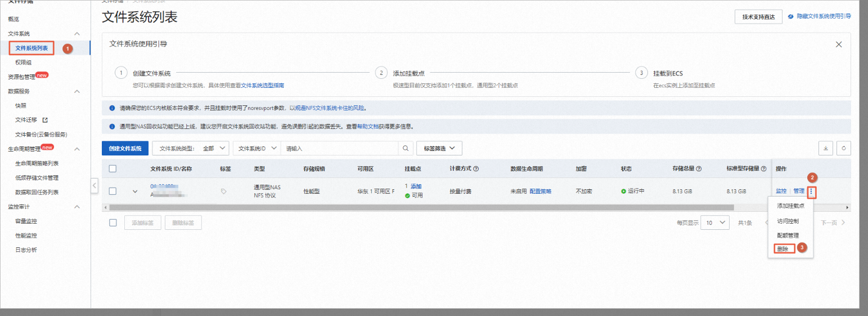Click the help icon next to 存储总量

pyautogui.click(x=699, y=168)
